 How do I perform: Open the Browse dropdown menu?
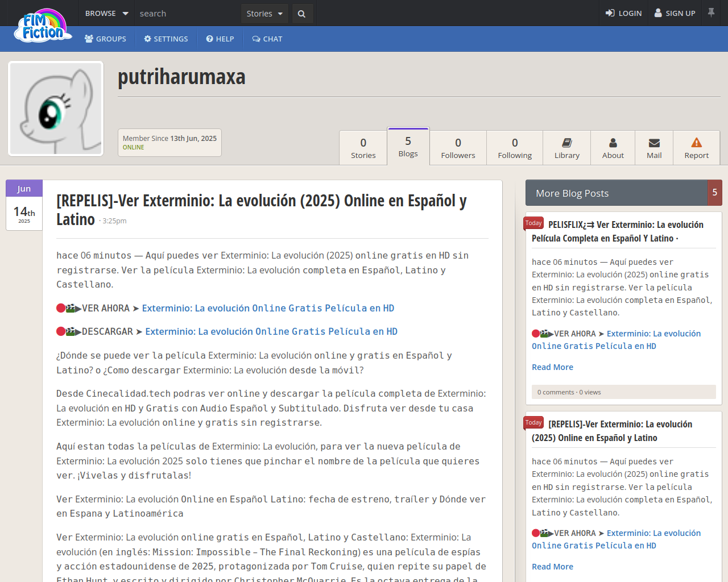coord(106,13)
